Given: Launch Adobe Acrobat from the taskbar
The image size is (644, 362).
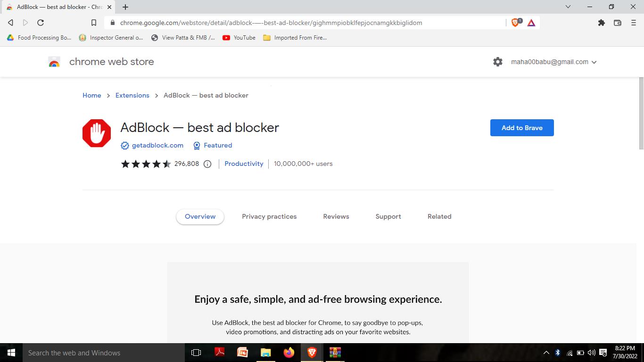Looking at the screenshot, I should 219,353.
